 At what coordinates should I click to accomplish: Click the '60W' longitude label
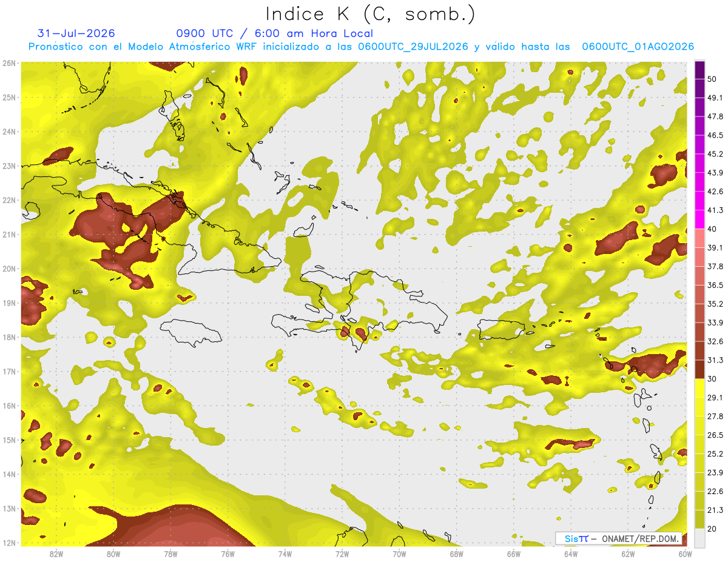[x=686, y=554]
